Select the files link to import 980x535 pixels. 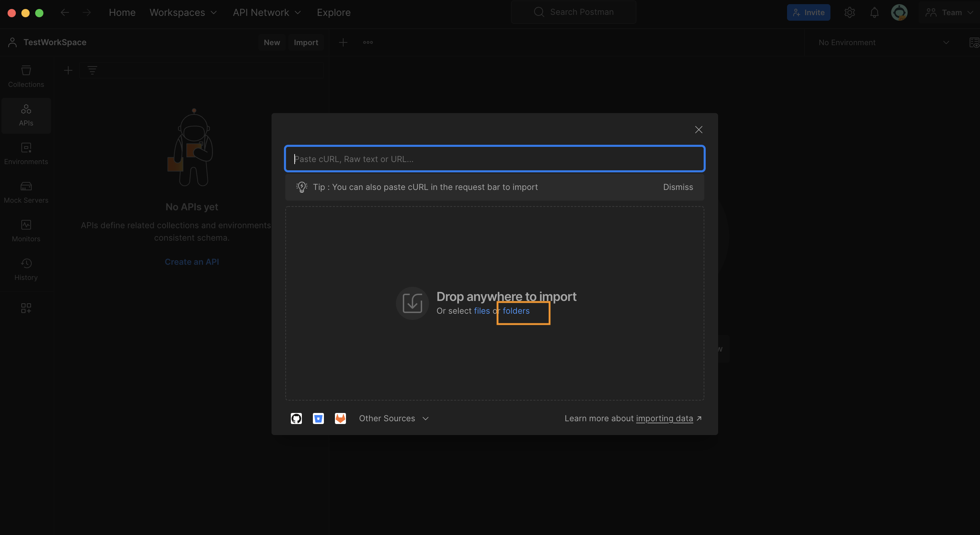(482, 311)
